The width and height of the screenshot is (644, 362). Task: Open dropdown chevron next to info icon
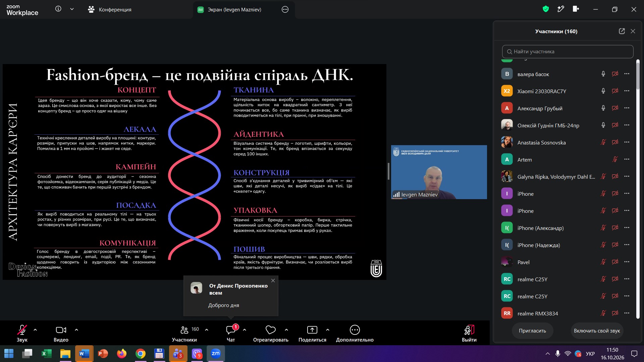pyautogui.click(x=72, y=9)
